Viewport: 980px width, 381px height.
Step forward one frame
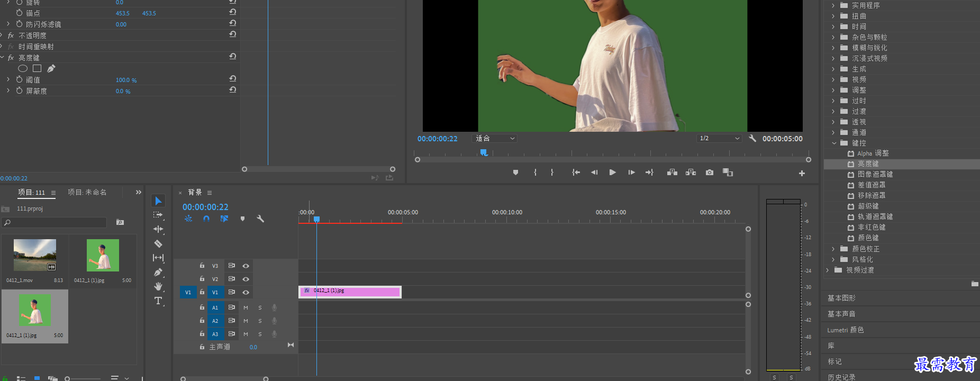(x=631, y=173)
